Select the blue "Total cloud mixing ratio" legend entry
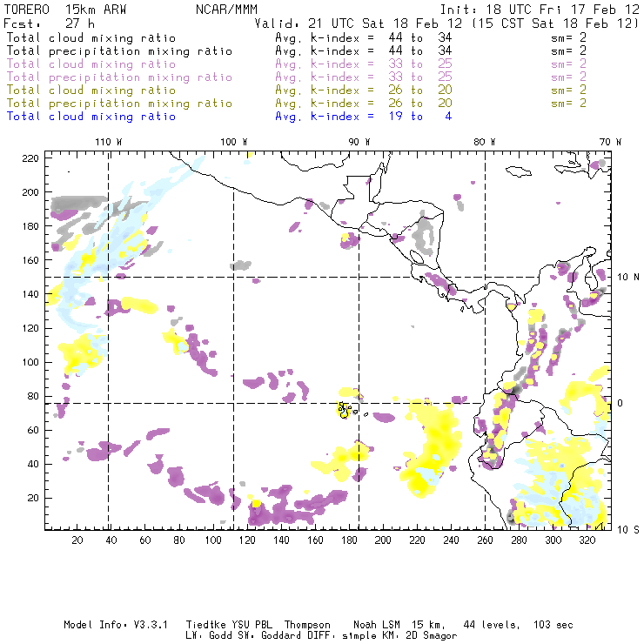Screen dimensions: 644x644 click(x=91, y=117)
